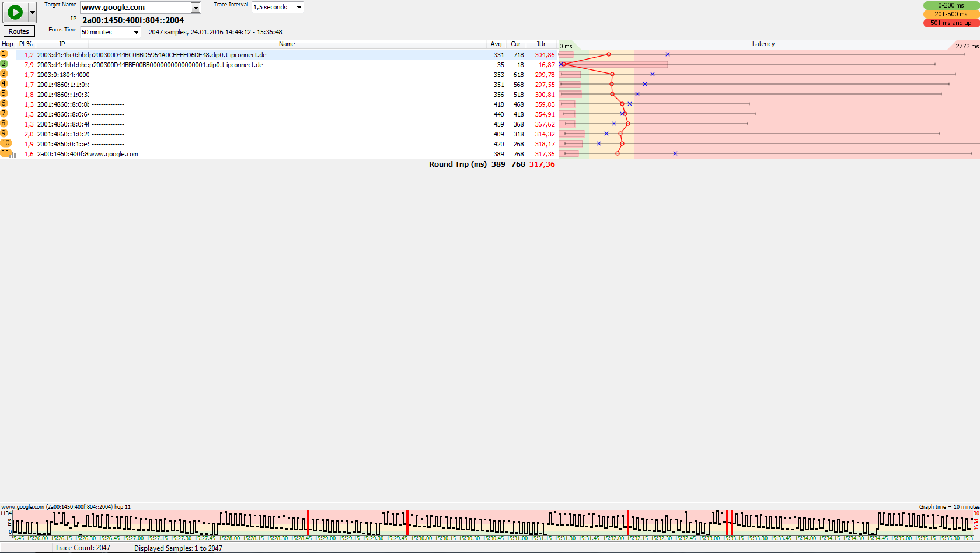Click the red packet-loss marker near 15:29.45
This screenshot has width=980, height=553.
point(407,523)
